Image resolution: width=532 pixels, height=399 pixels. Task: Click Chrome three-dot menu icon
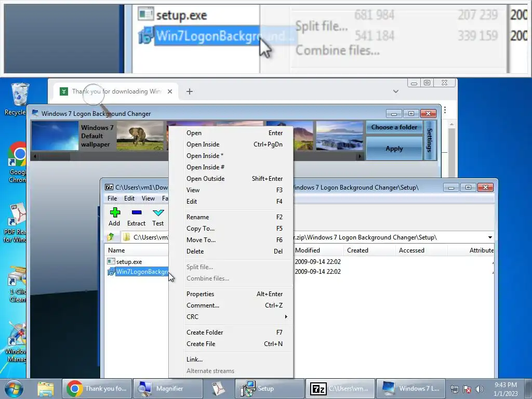click(x=445, y=110)
